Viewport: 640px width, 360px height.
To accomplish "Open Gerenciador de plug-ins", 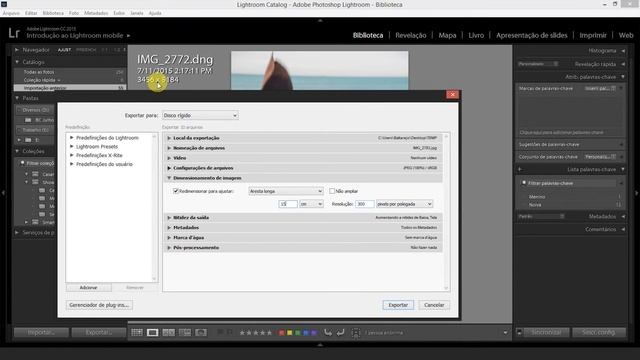I will pyautogui.click(x=99, y=305).
